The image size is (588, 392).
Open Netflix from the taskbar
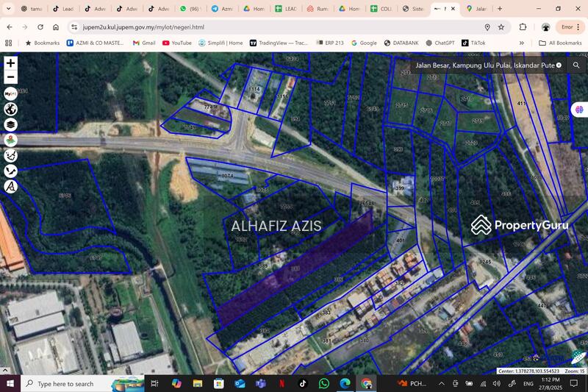[x=282, y=383]
